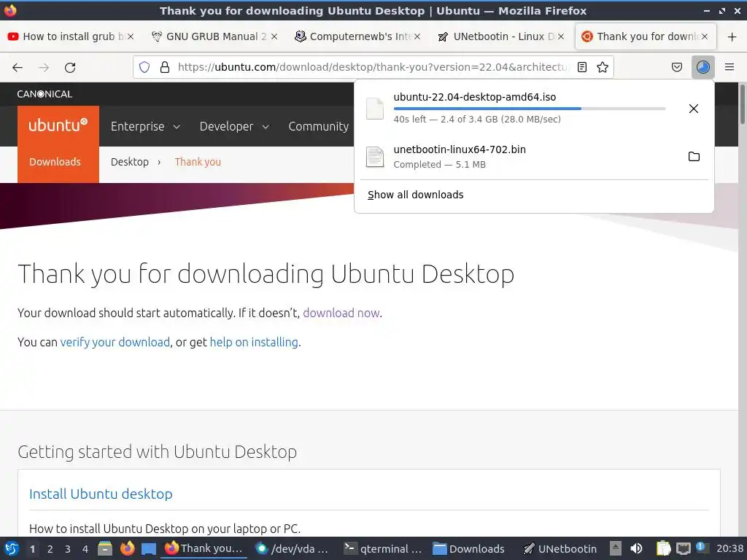This screenshot has height=560, width=747.
Task: Bookmark this page with star icon
Action: [x=603, y=67]
